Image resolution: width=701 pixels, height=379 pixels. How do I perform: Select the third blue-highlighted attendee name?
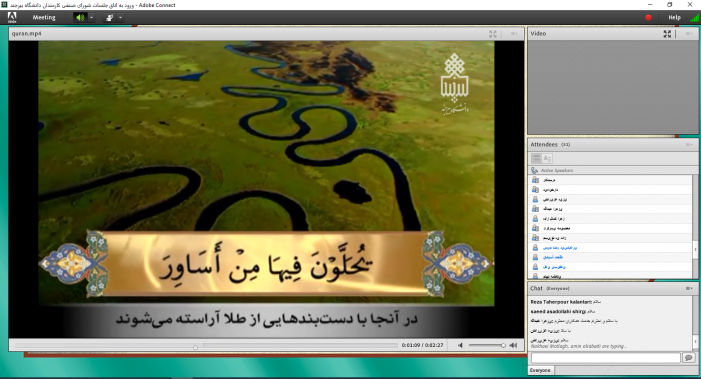[554, 267]
